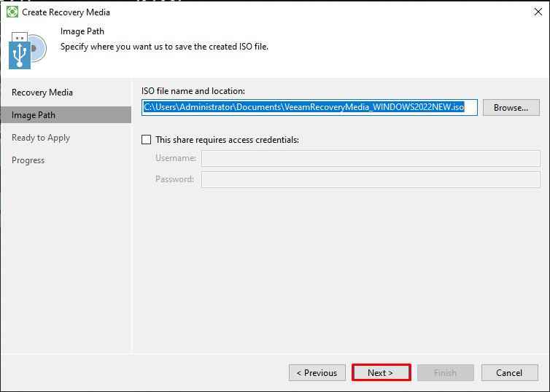Screen dimensions: 550x392
Task: Close the Create Recovery Media dialog
Action: tap(538, 12)
